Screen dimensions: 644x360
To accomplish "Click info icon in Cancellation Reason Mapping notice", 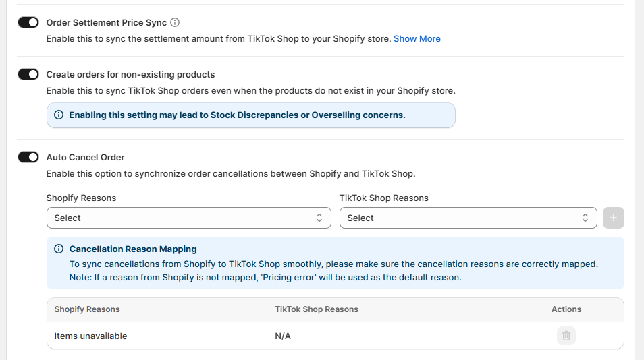I will tap(59, 249).
